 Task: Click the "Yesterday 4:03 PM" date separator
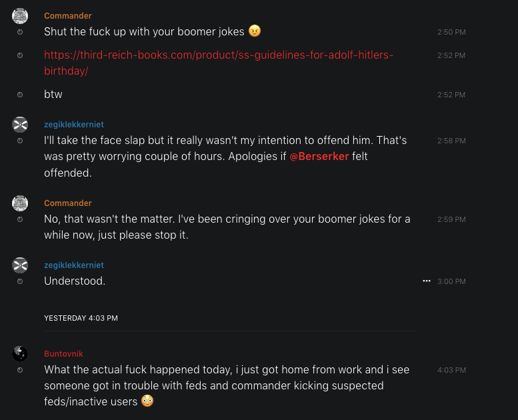coord(81,318)
